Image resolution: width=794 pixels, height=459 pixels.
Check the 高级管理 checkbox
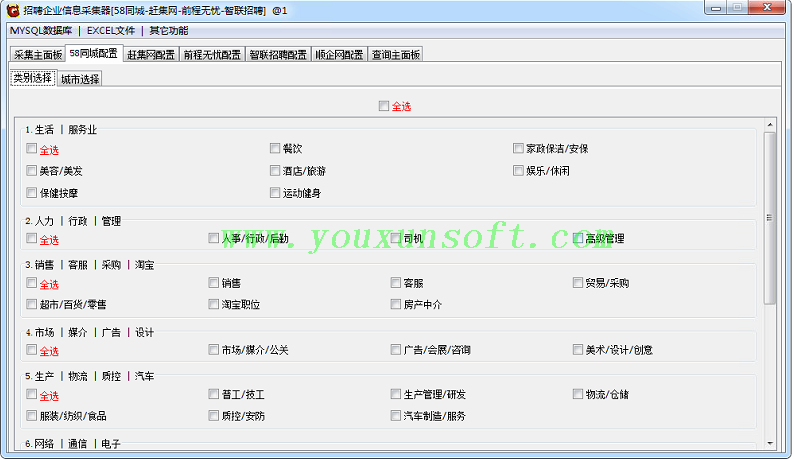[x=578, y=238]
